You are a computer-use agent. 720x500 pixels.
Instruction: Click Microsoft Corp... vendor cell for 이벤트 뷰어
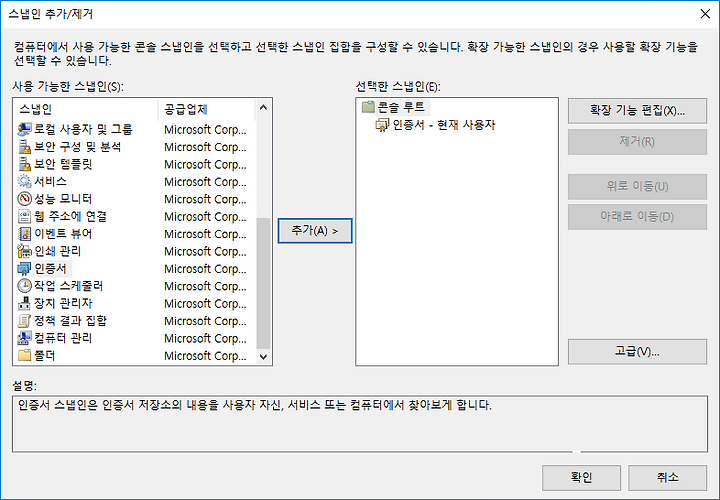pos(205,234)
